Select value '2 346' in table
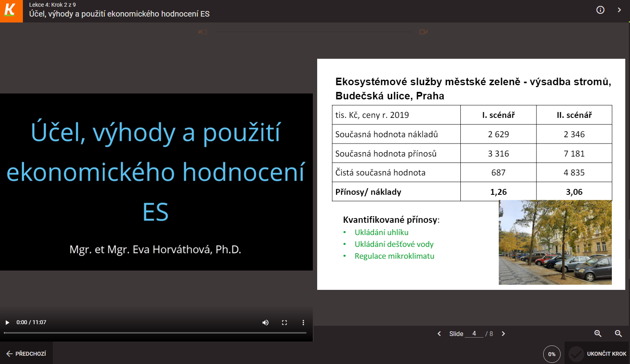The height and width of the screenshot is (364, 630). tap(574, 134)
